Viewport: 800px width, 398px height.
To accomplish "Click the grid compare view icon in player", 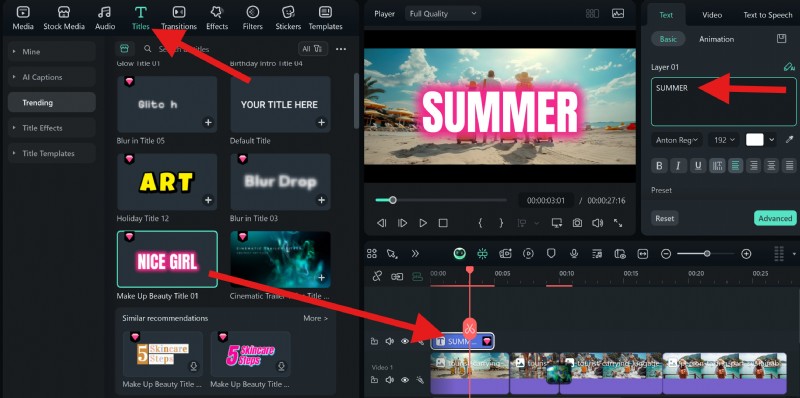I will point(592,14).
